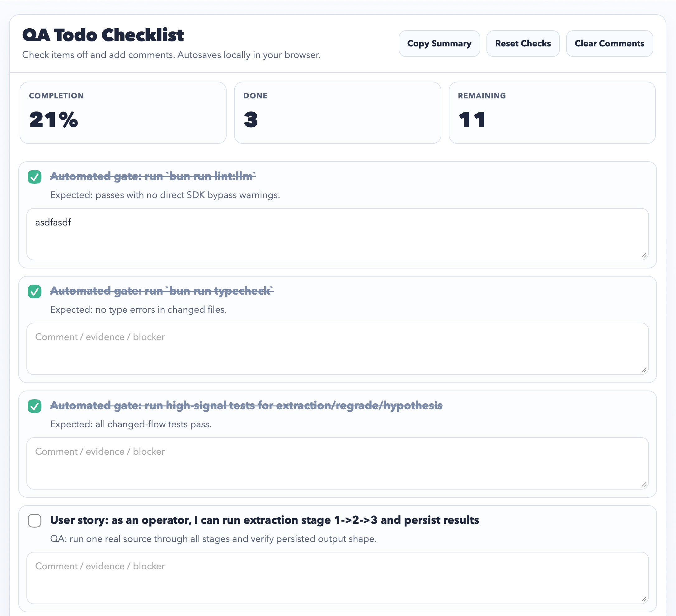676x616 pixels.
Task: Click resize grip on extraction story comment box
Action: tap(644, 599)
